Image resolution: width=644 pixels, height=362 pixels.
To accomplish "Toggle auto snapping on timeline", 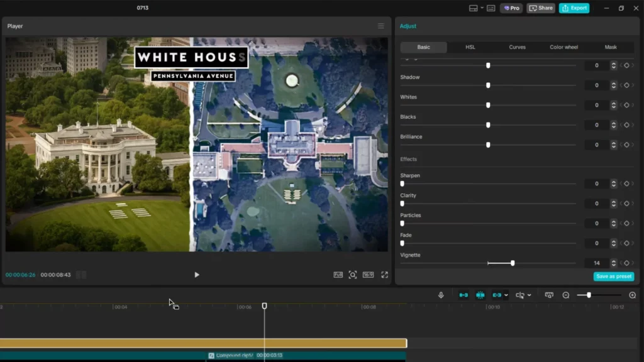I will click(480, 295).
